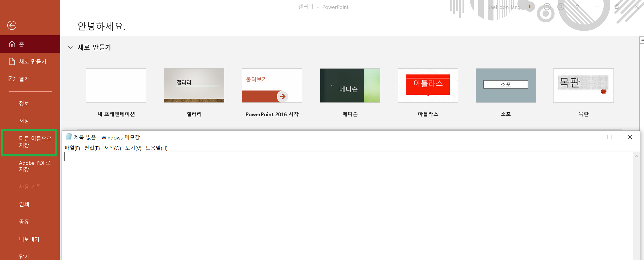Click the open folder icon beside 열기
The image size is (644, 260).
tap(12, 79)
